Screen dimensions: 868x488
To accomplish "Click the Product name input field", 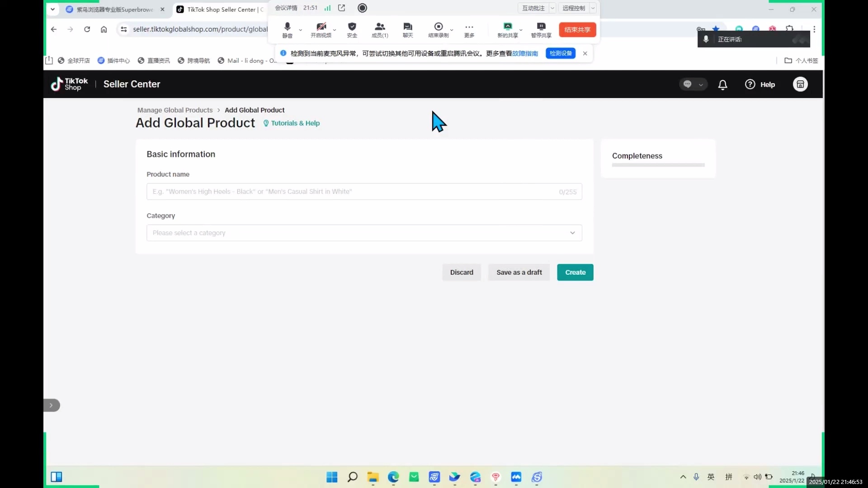I will coord(353,192).
